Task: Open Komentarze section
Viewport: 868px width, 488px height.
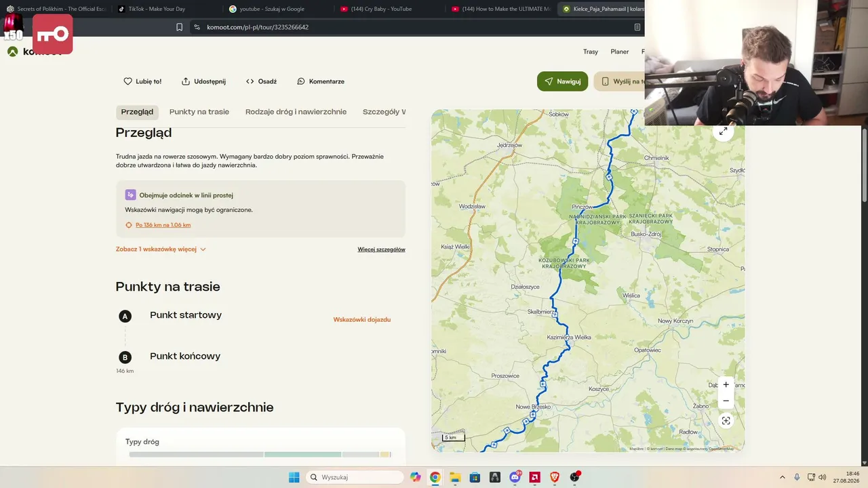Action: click(x=321, y=81)
